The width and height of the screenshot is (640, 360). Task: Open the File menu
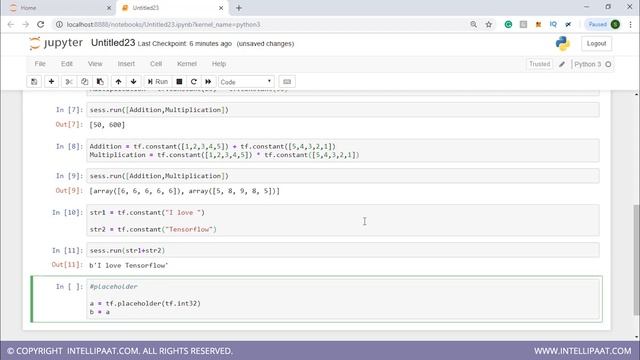coord(40,64)
